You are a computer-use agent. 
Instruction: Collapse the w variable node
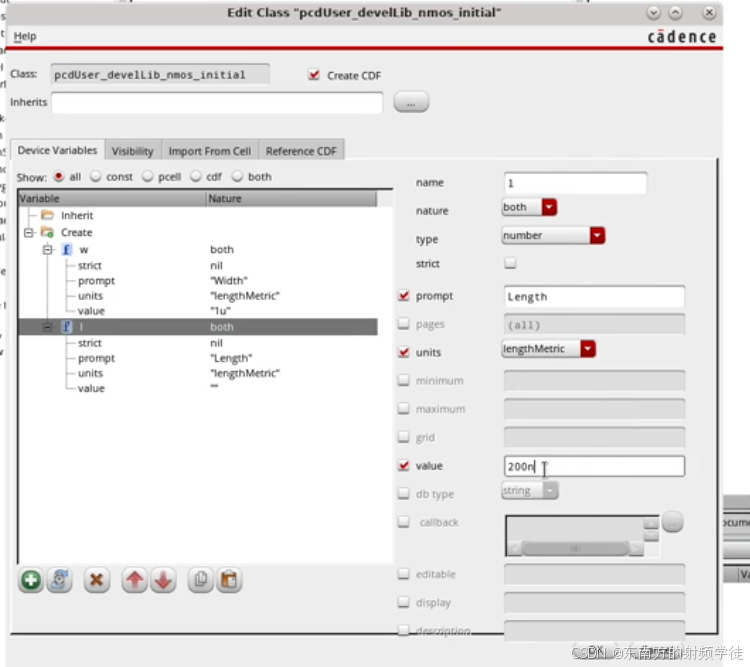click(x=47, y=249)
